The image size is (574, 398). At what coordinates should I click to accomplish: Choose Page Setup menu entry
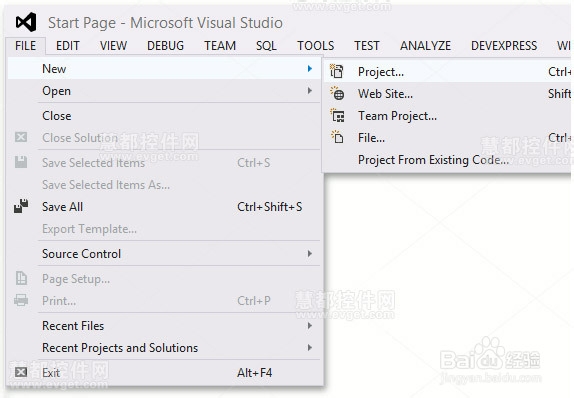coord(164,279)
